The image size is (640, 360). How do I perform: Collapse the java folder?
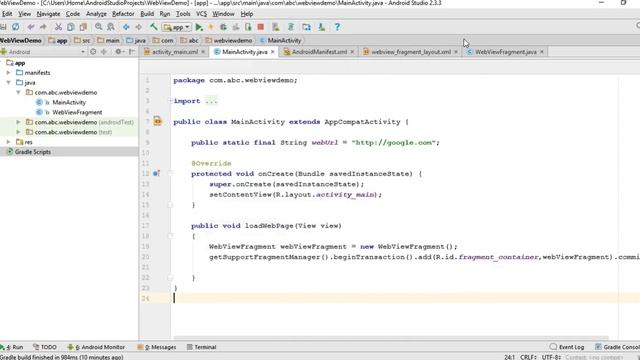pos(8,82)
